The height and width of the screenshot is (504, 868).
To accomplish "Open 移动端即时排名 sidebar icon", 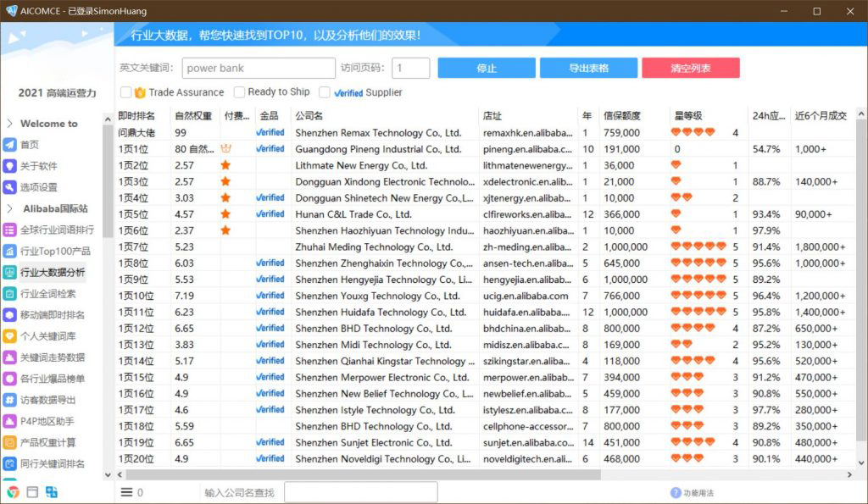I will tap(9, 315).
